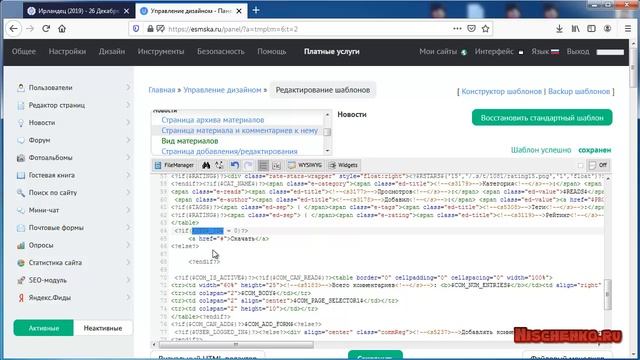
Task: Click the binoculars search icon in editor toolbar
Action: point(206,165)
